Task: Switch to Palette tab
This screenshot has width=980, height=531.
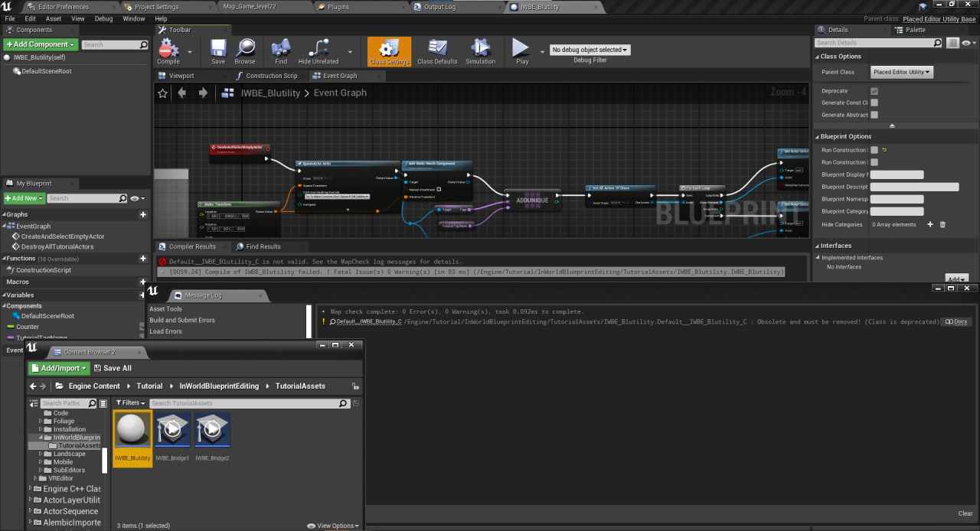Action: (x=914, y=30)
